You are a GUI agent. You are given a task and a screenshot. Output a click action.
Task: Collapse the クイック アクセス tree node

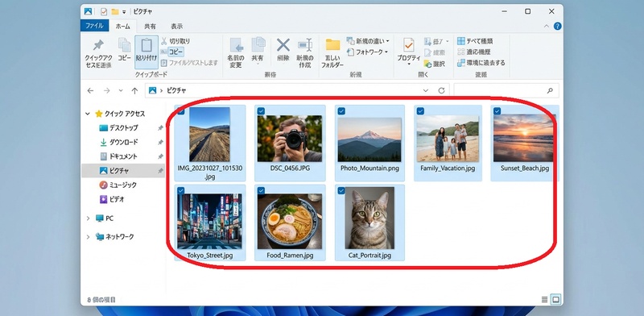point(88,114)
